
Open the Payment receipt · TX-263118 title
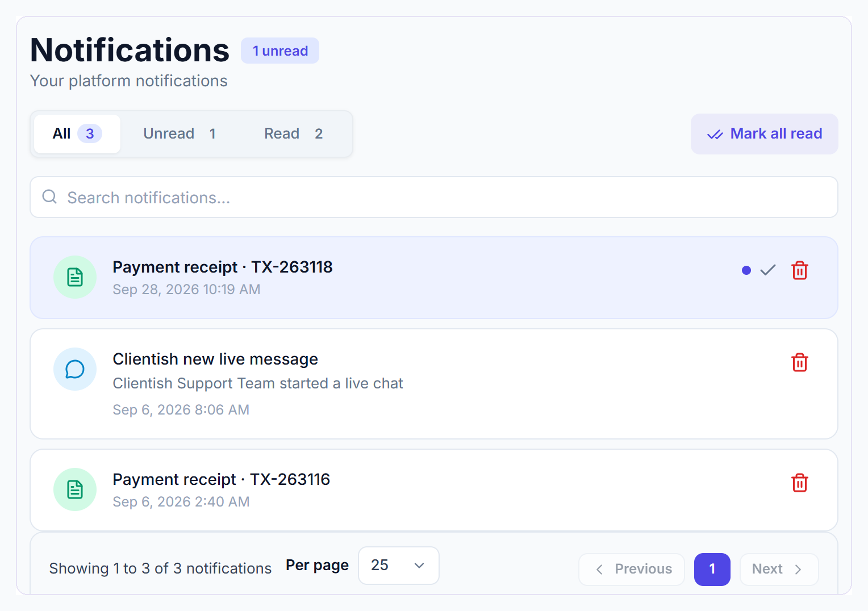coord(223,267)
